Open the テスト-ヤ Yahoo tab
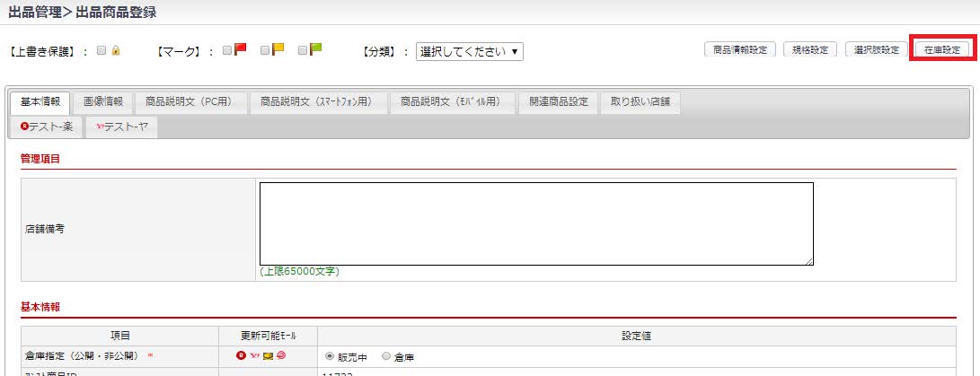The height and width of the screenshot is (376, 980). coord(122,127)
